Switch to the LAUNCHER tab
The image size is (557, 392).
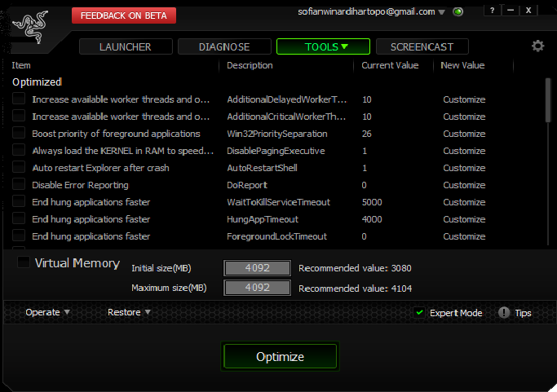(126, 46)
